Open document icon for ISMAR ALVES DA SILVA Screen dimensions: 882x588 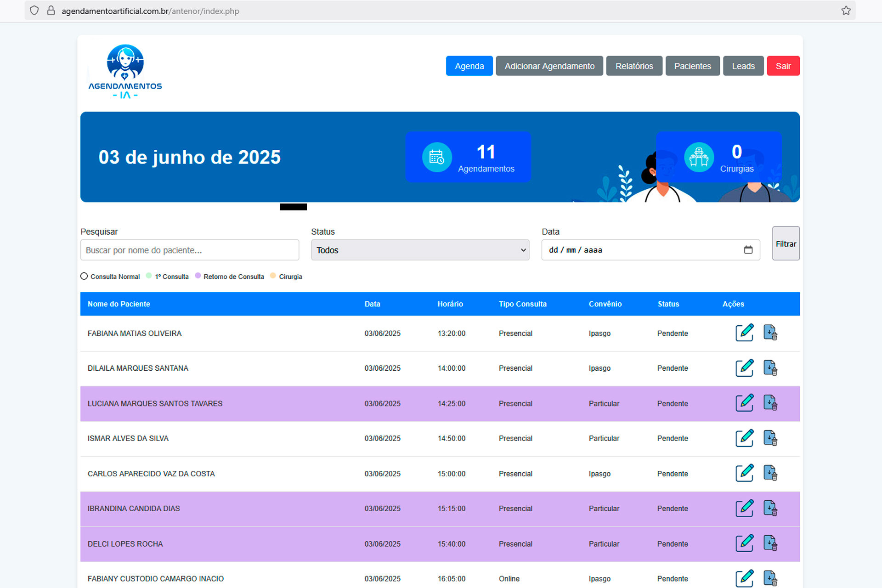[770, 438]
